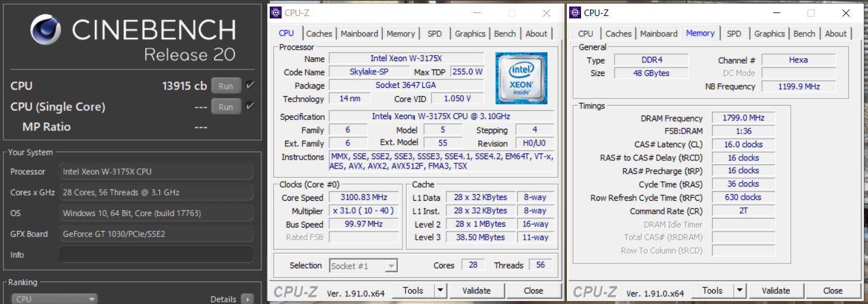Click the empty Info field in Cinebench

click(157, 255)
